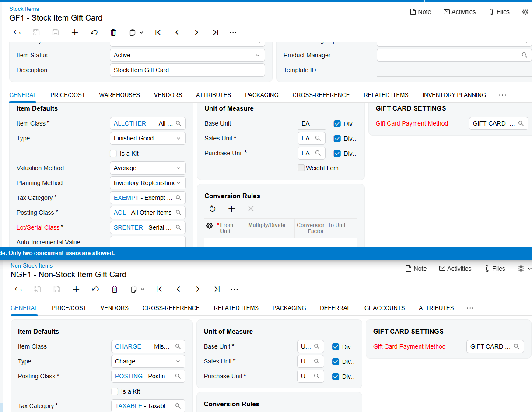Open the GL ACCOUNTS tab
The image size is (532, 412).
[x=385, y=308]
